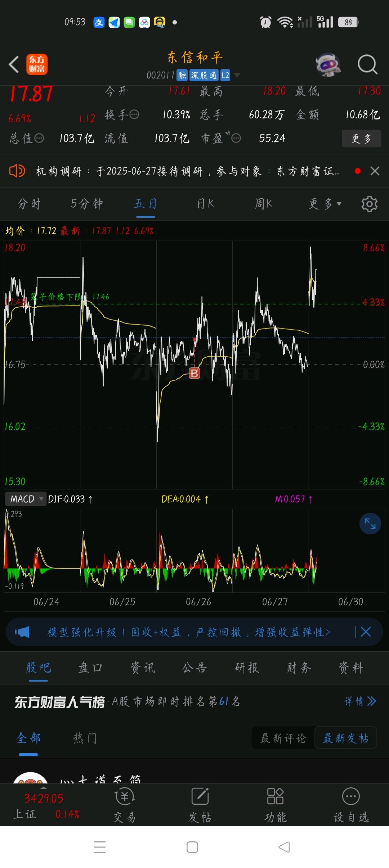Expand chart to fullscreen with arrows icon
The height and width of the screenshot is (868, 389).
coord(370,524)
